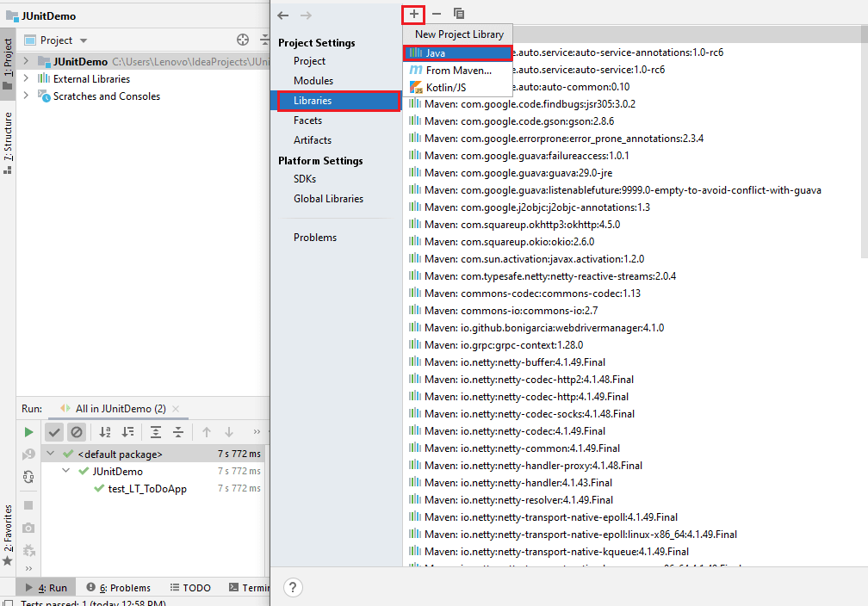Click the rerun failed tests toggle icon
This screenshot has height=606, width=868.
coord(28,454)
